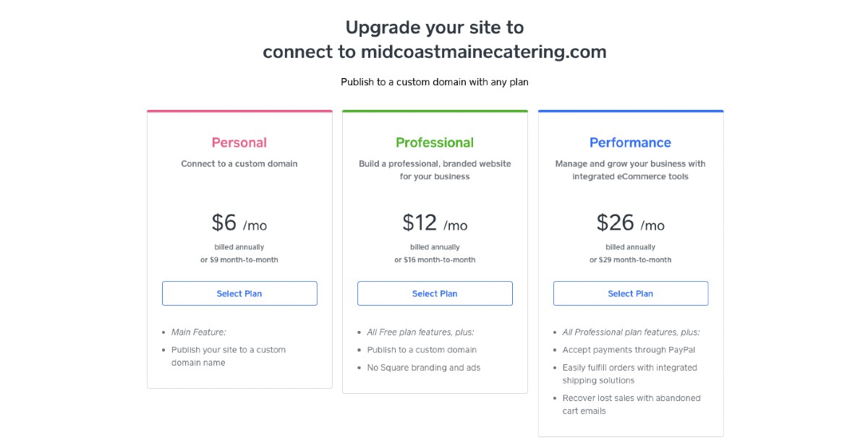
Task: Click the Personal plan heading
Action: (x=239, y=142)
